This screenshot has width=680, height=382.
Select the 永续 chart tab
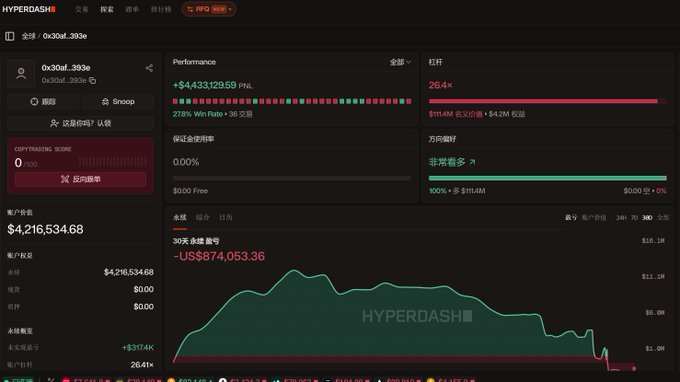(x=180, y=217)
